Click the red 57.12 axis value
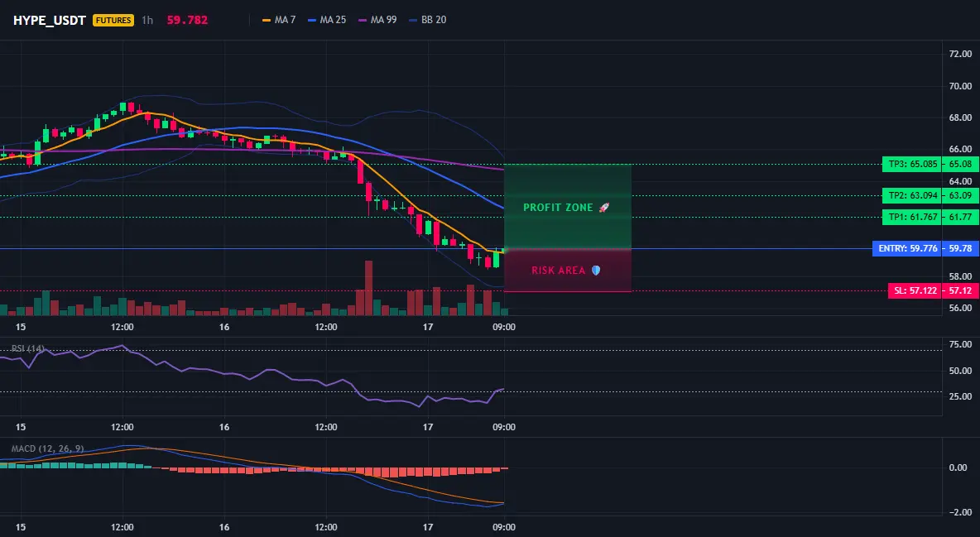 pyautogui.click(x=961, y=291)
